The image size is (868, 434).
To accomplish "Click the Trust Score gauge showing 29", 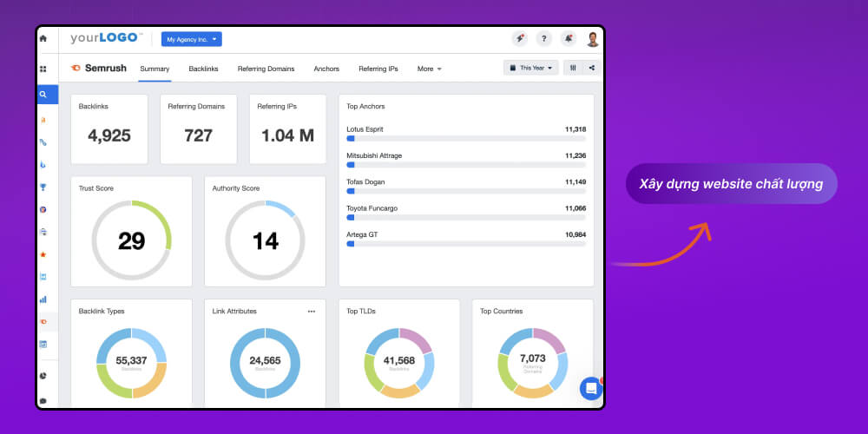I will pos(131,240).
